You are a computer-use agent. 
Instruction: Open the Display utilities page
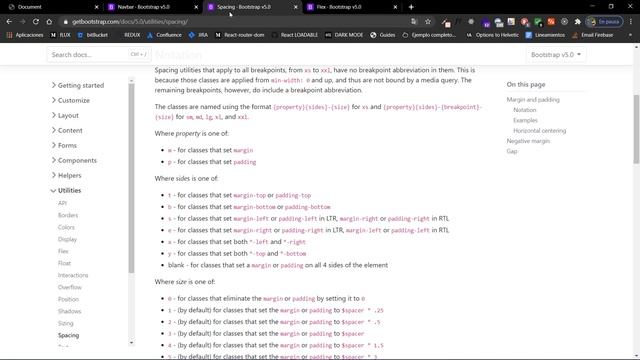[x=67, y=239]
